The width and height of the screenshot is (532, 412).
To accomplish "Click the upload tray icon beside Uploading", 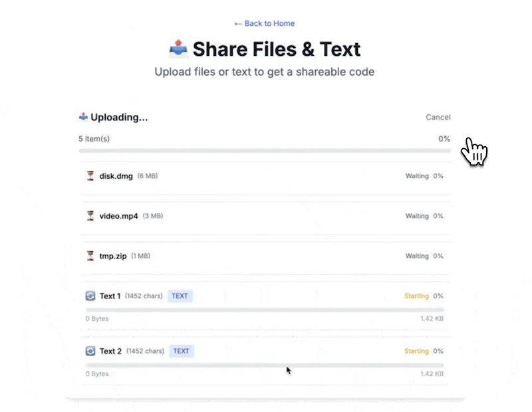I will click(x=83, y=117).
